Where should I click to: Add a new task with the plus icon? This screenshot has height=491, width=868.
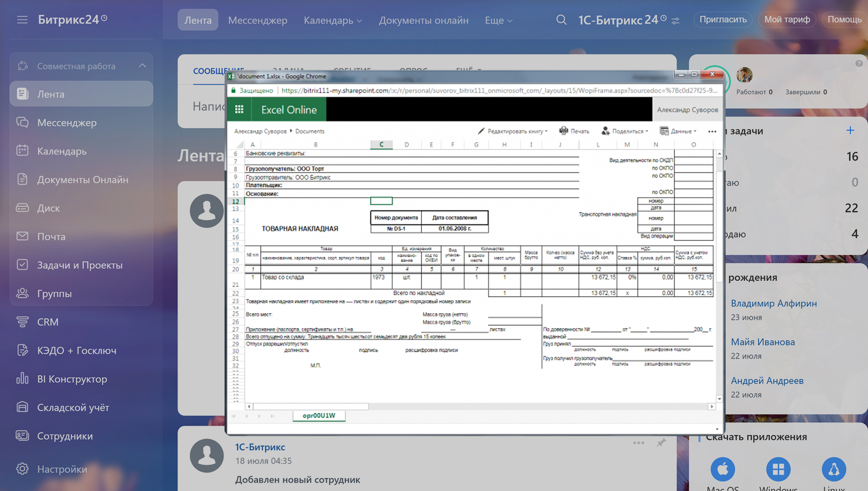(x=850, y=131)
